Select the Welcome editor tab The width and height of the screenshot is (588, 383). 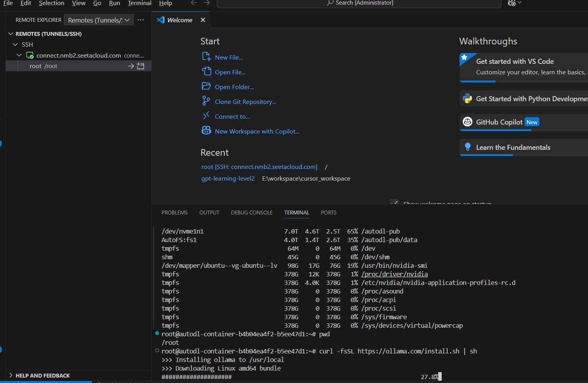(181, 20)
